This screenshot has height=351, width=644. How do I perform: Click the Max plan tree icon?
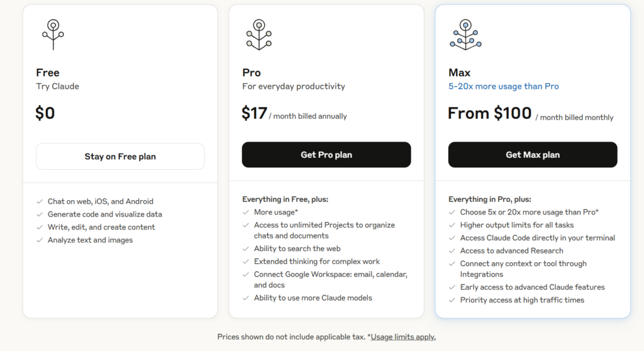[465, 35]
